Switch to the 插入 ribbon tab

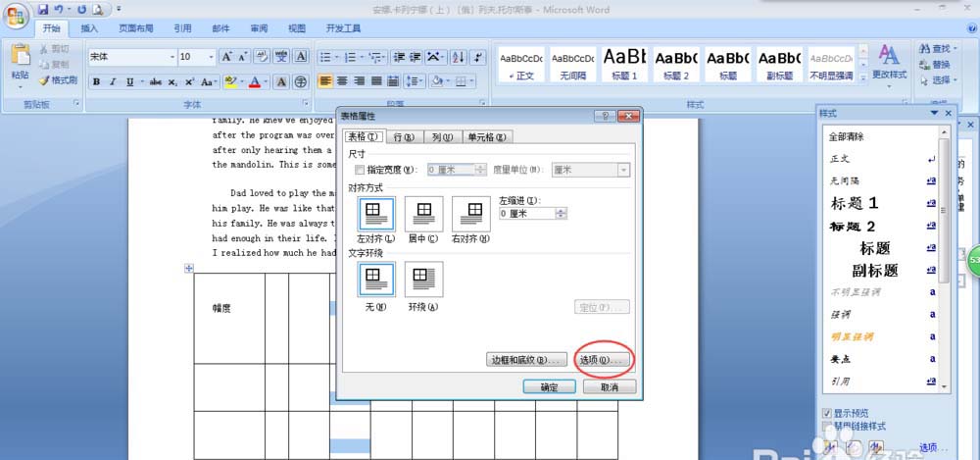89,28
